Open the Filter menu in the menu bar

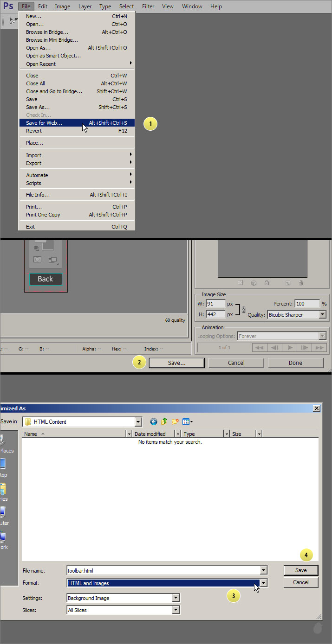pyautogui.click(x=148, y=6)
